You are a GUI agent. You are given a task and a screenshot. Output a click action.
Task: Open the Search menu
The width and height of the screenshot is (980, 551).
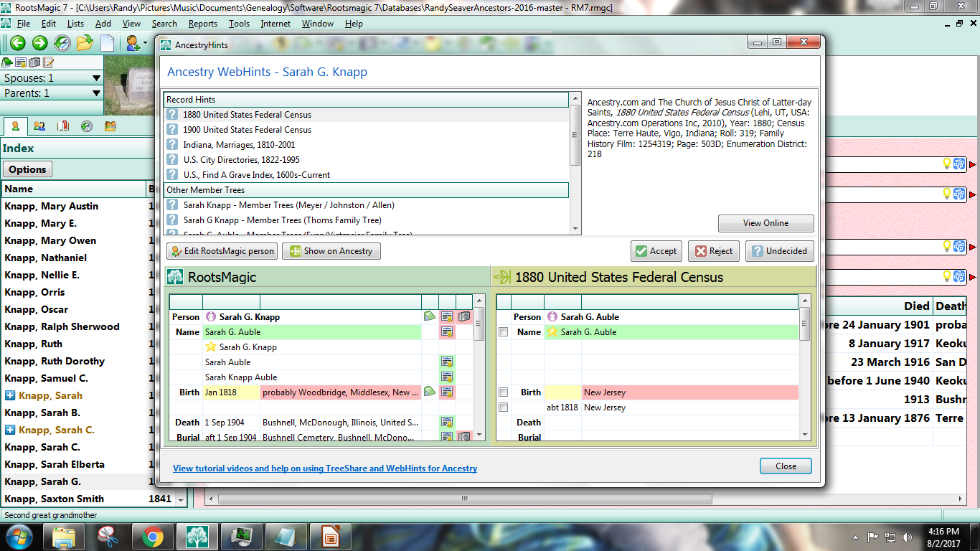tap(164, 24)
